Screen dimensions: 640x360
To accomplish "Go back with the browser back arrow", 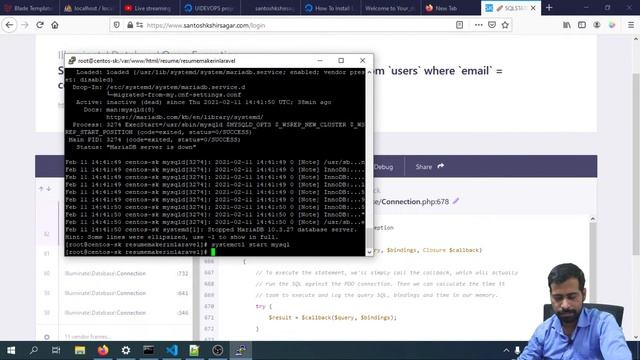I will tap(9, 25).
